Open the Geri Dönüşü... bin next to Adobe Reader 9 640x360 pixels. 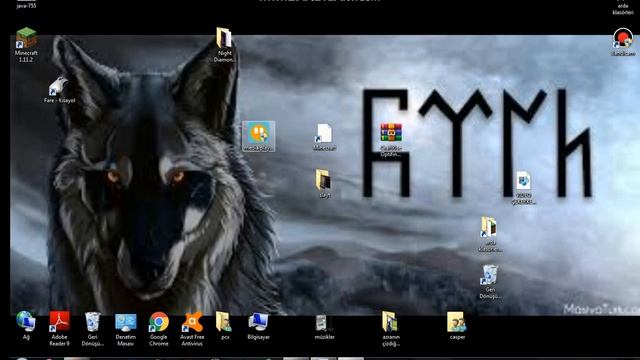click(93, 329)
